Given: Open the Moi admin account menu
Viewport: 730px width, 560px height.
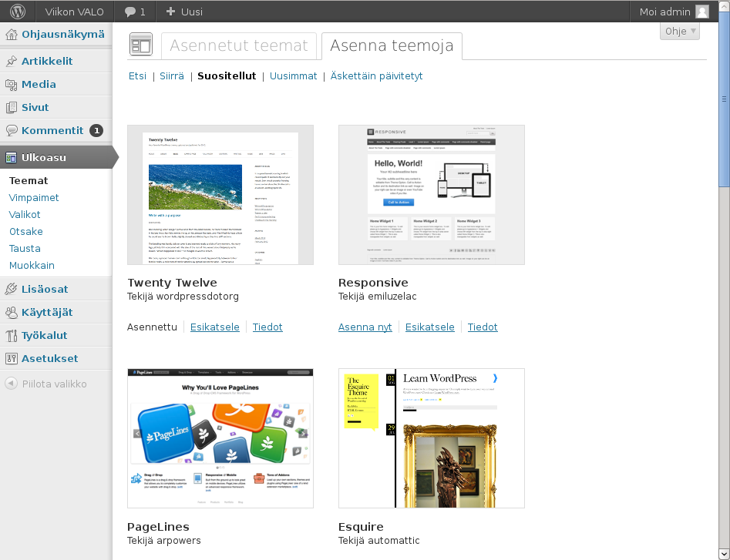Looking at the screenshot, I should point(674,12).
